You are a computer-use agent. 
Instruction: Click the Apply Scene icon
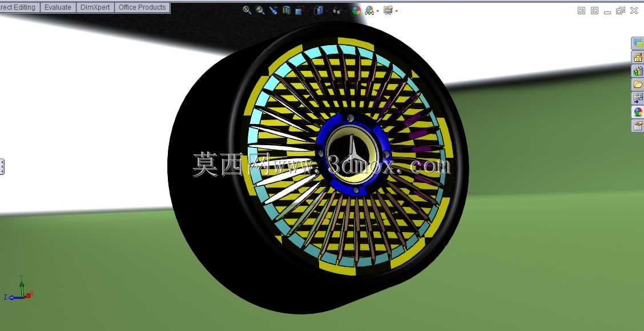coord(369,10)
